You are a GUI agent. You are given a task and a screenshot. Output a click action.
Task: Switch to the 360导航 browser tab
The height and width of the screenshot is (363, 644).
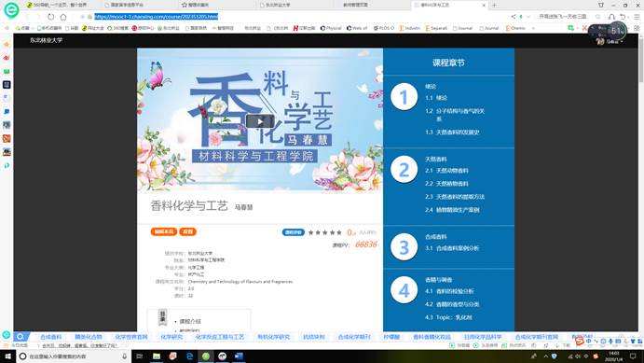pyautogui.click(x=57, y=5)
